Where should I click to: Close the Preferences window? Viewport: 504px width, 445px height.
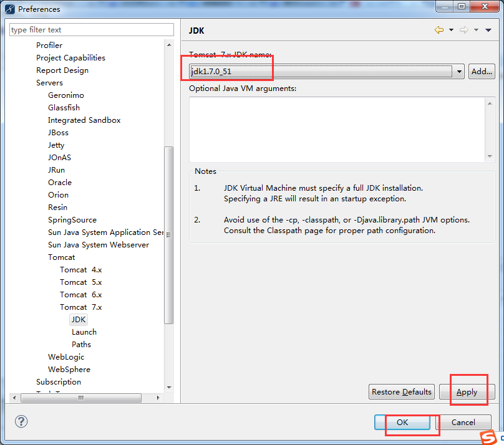(x=485, y=6)
